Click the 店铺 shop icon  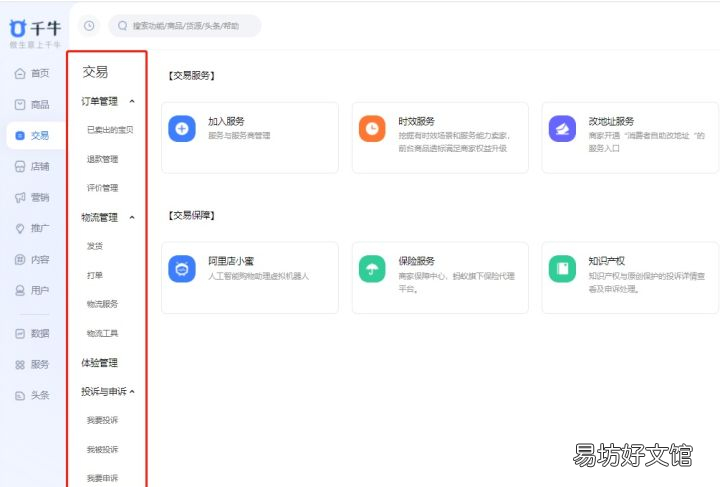point(20,166)
